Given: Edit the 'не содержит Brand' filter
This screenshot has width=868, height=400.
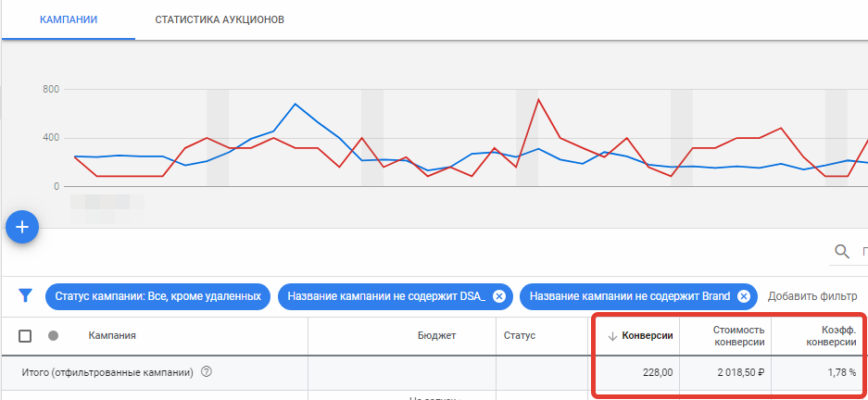Looking at the screenshot, I should click(625, 296).
